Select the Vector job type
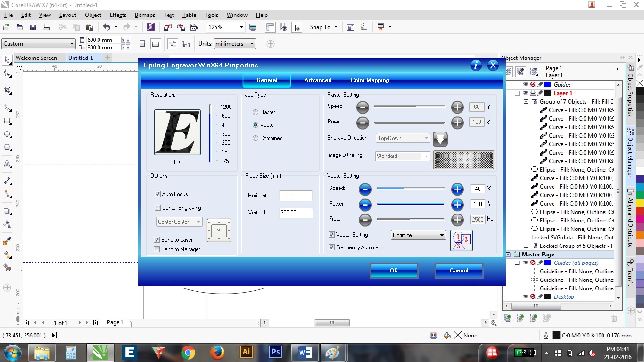This screenshot has height=362, width=644. 256,125
